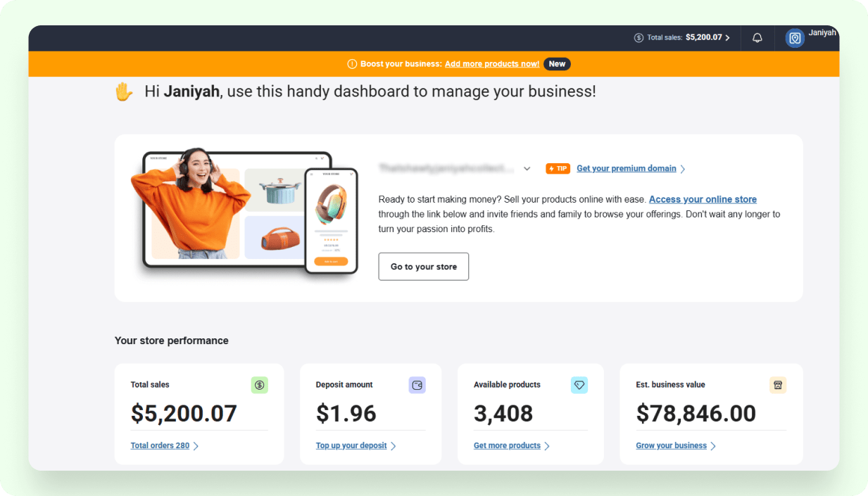The image size is (868, 496).
Task: Click the store icon on Est. business value card
Action: coord(778,385)
